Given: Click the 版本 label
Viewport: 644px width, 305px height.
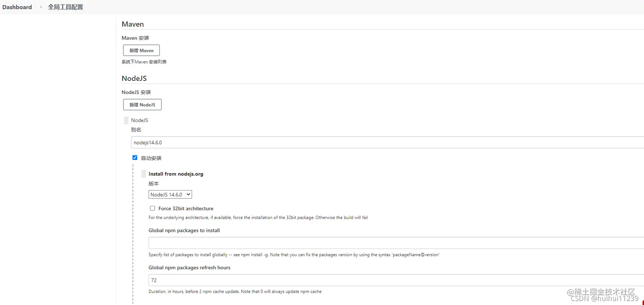Looking at the screenshot, I should click(154, 183).
